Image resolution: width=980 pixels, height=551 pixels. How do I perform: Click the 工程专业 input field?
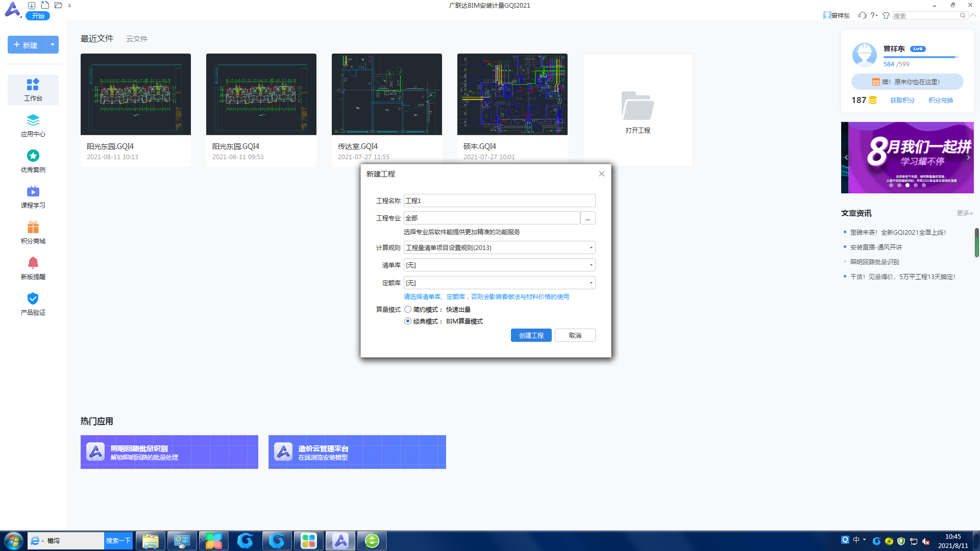point(492,218)
